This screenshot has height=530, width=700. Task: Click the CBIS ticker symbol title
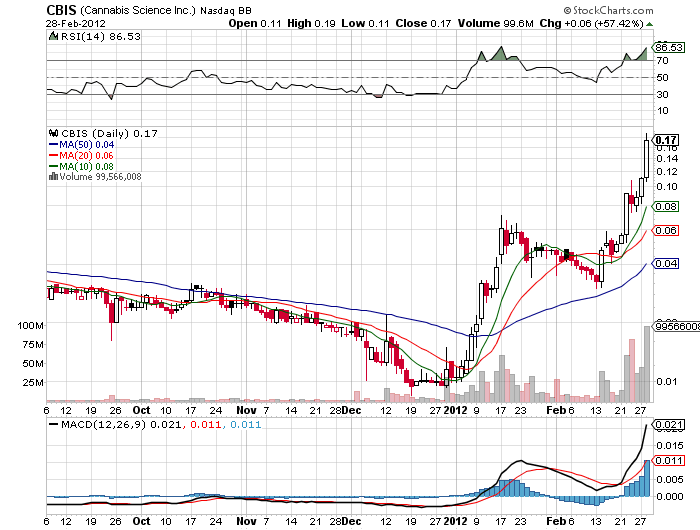pos(62,10)
